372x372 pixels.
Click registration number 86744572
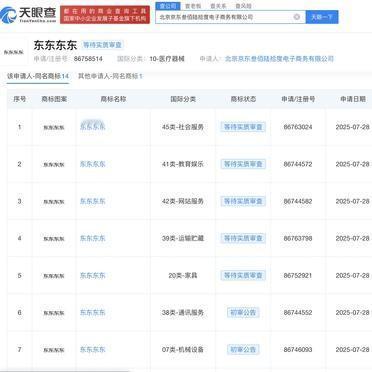click(x=298, y=164)
